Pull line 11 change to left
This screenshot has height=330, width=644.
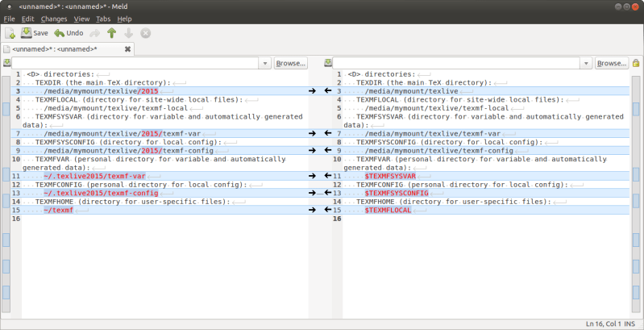pyautogui.click(x=328, y=176)
